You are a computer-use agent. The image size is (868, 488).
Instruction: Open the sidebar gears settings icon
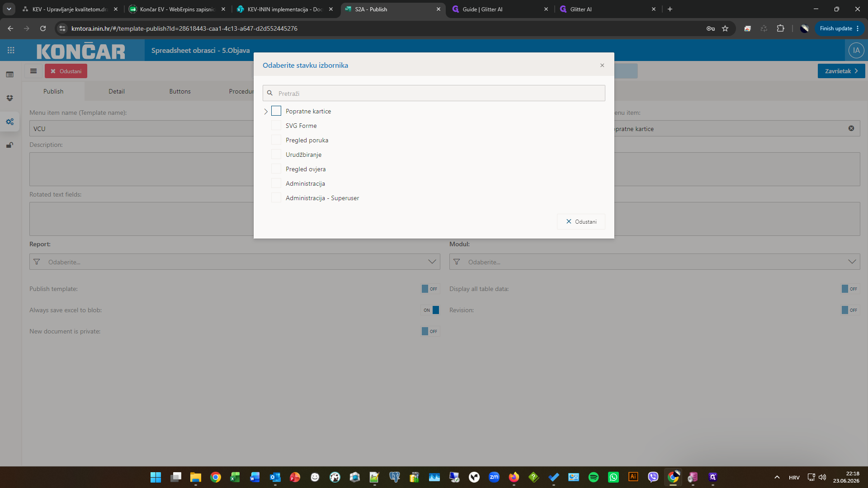click(x=10, y=122)
